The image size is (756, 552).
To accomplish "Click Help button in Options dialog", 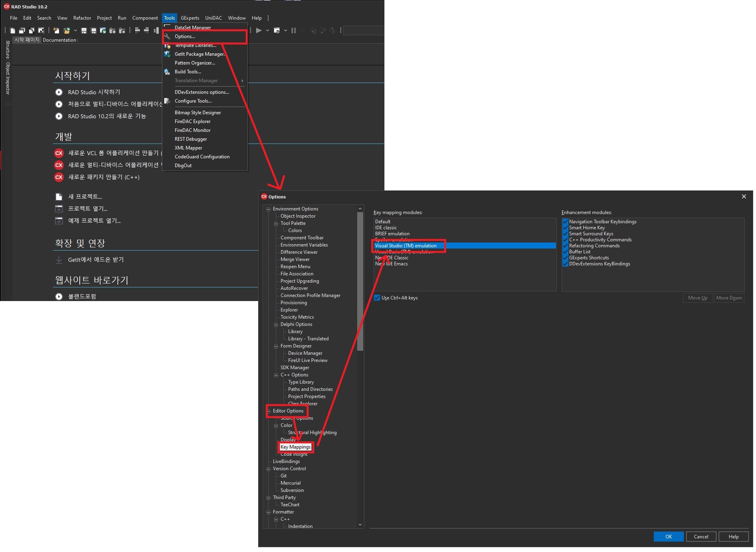I will click(x=734, y=537).
